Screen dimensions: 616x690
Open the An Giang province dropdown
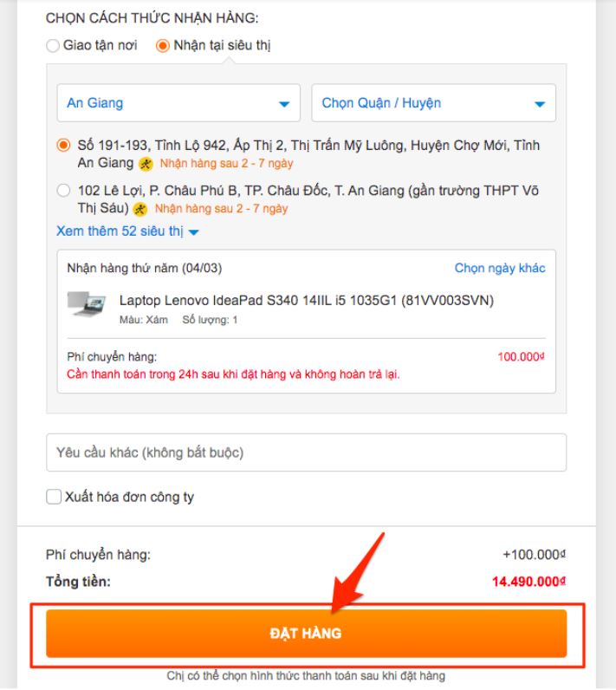pos(178,103)
